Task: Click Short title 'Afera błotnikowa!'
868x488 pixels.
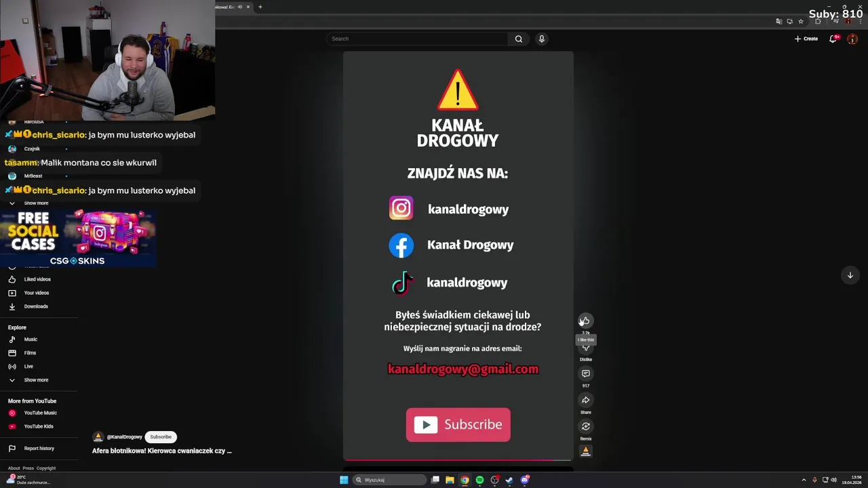Action: pyautogui.click(x=161, y=451)
